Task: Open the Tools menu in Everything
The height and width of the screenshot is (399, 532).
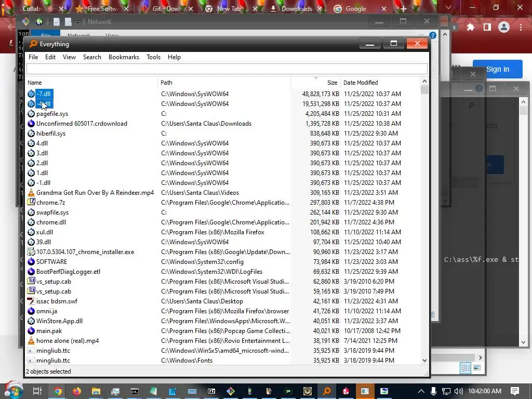Action: pyautogui.click(x=153, y=57)
